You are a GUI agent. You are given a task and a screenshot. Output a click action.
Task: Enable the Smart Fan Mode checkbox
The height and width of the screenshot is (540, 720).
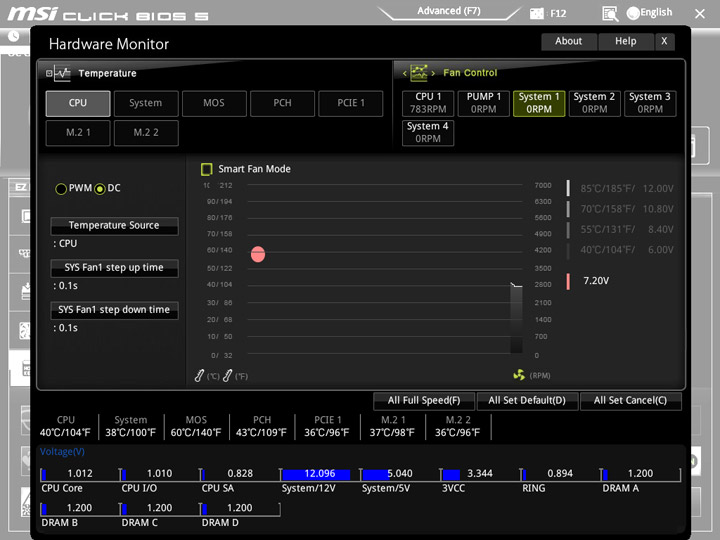point(207,169)
